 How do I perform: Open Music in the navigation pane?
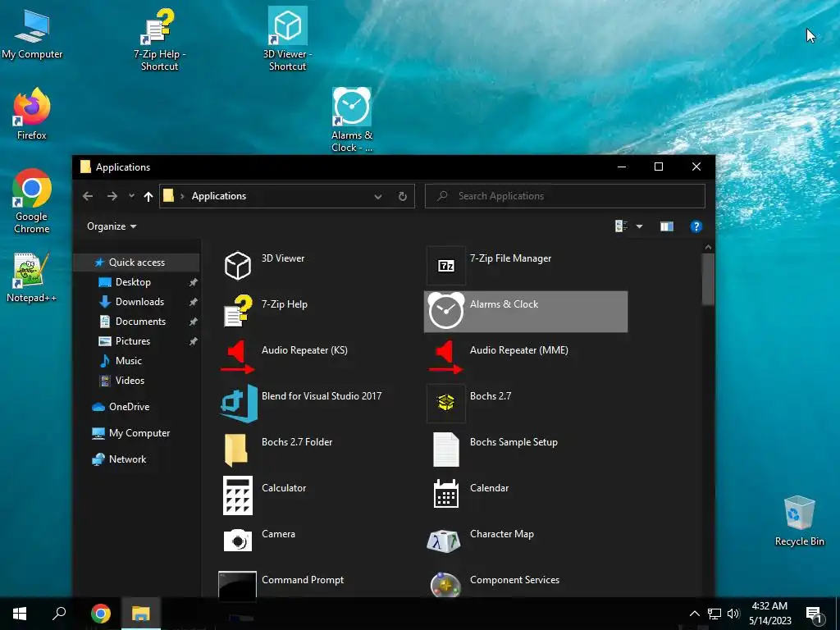click(129, 361)
